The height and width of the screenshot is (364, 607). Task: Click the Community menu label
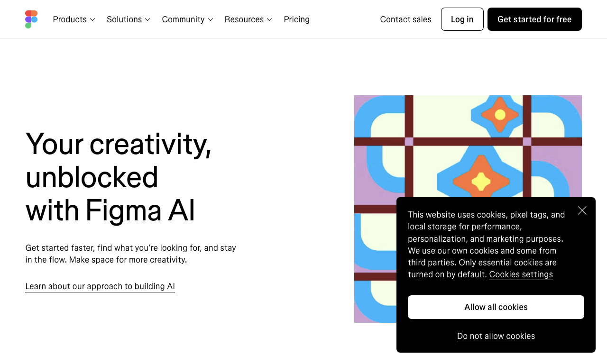pos(184,19)
